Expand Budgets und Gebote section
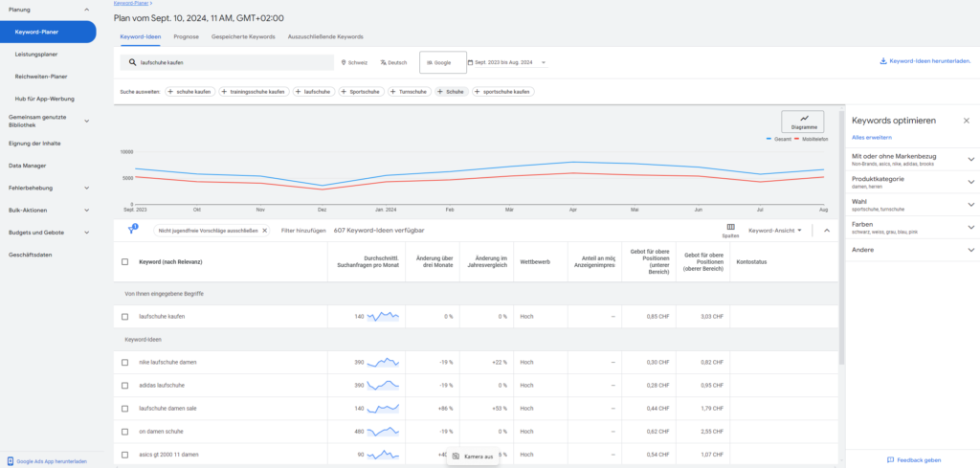The height and width of the screenshot is (468, 980). tap(86, 233)
